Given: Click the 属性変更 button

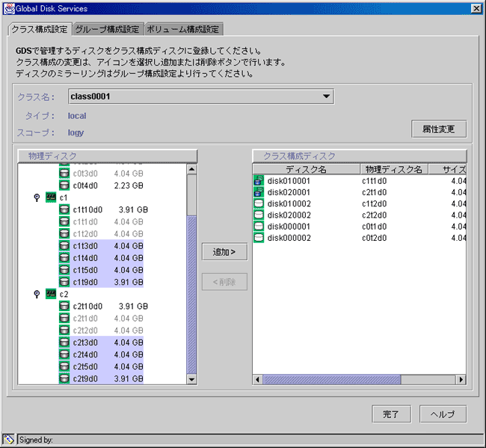Looking at the screenshot, I should [438, 129].
